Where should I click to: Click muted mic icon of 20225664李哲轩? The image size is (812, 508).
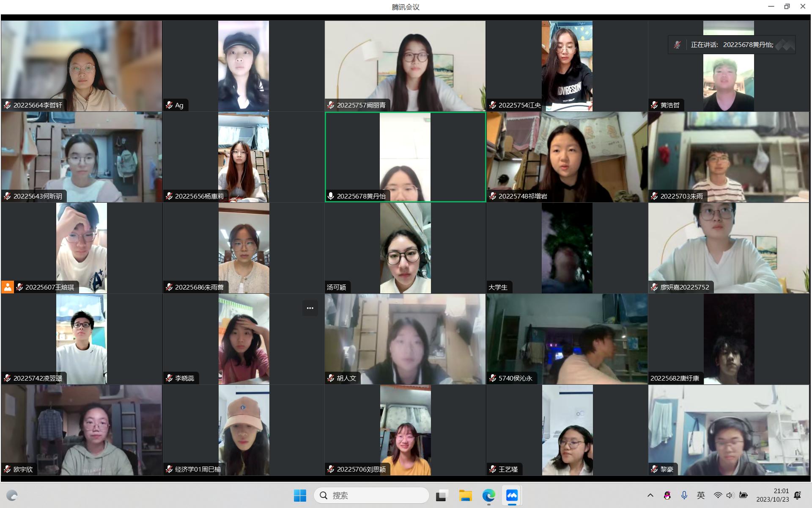(x=7, y=105)
